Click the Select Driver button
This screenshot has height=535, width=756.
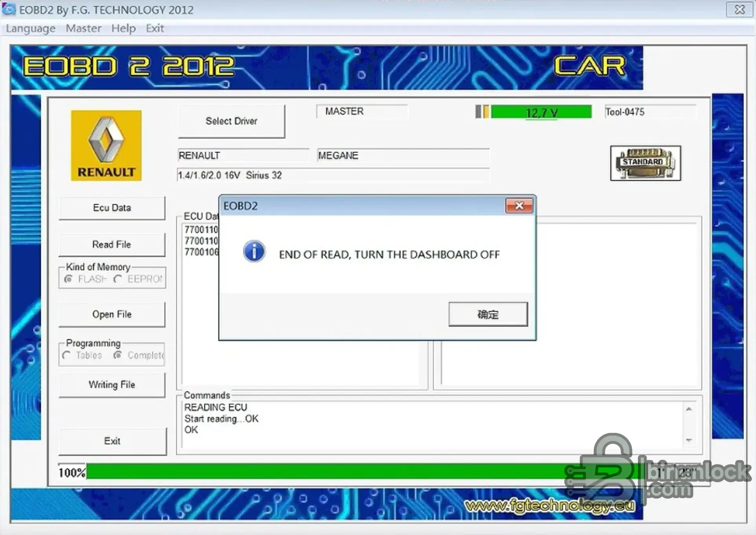coord(232,121)
